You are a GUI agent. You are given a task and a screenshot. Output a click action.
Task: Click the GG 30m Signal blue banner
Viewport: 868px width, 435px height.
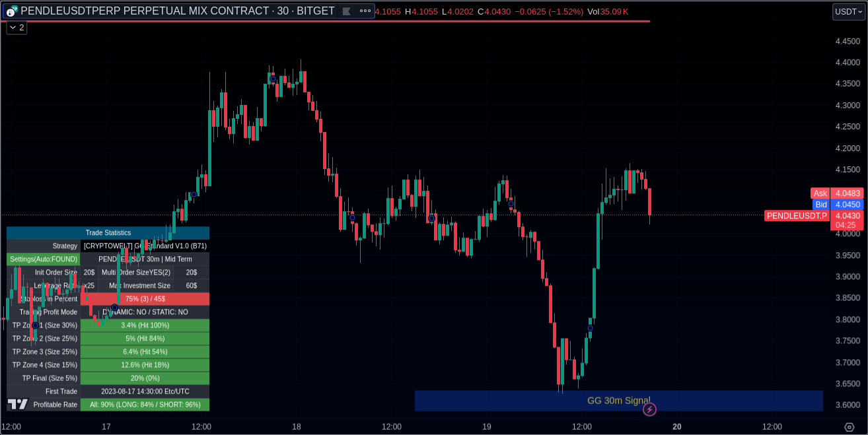pyautogui.click(x=618, y=401)
